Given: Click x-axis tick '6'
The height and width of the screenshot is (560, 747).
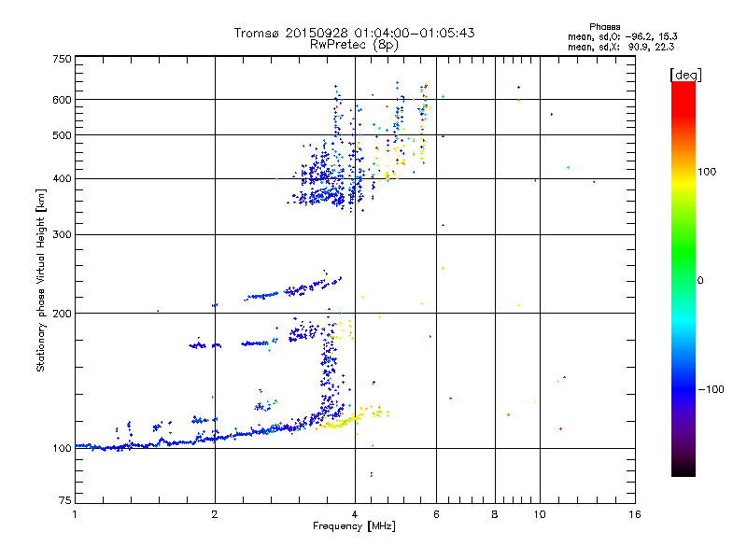Looking at the screenshot, I should 436,514.
